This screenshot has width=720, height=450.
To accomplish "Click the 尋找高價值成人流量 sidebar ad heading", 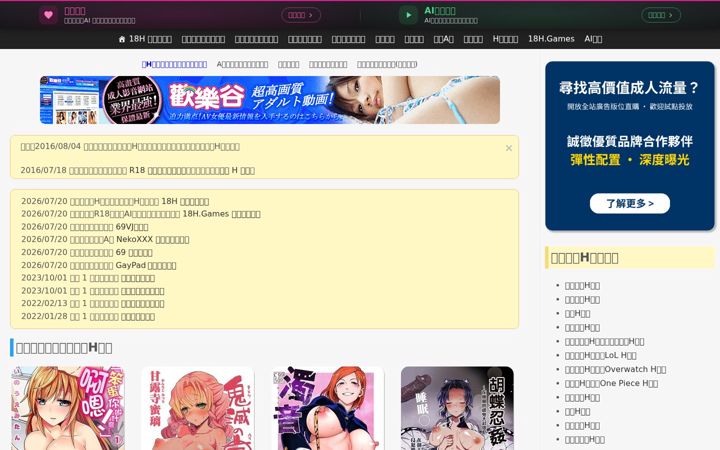I will pyautogui.click(x=630, y=87).
